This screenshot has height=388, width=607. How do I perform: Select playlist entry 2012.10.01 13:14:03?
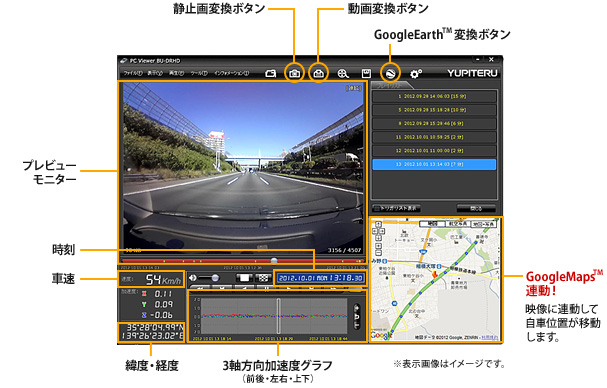tap(434, 164)
